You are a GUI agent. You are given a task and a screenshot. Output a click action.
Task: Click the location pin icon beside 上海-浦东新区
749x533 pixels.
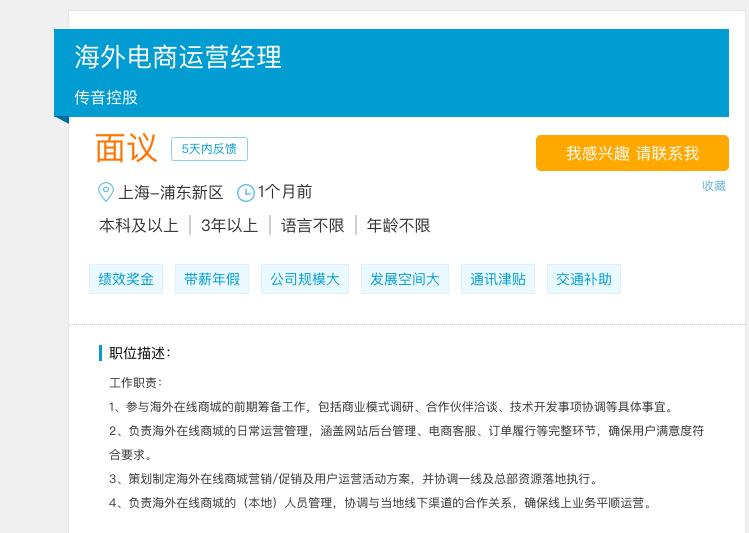[106, 192]
